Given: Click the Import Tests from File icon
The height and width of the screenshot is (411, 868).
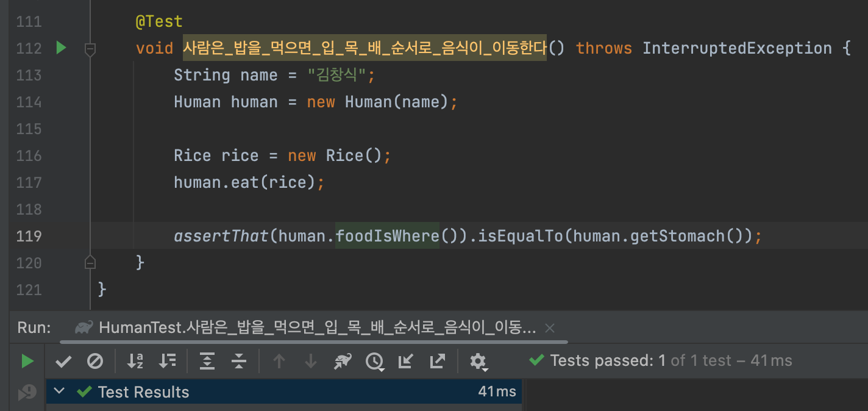Looking at the screenshot, I should point(405,361).
